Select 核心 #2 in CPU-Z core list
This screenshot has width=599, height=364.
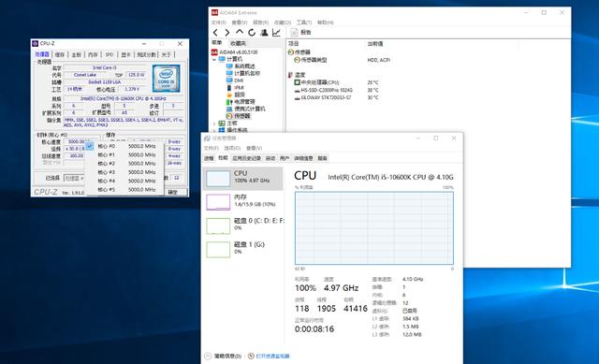(x=124, y=164)
